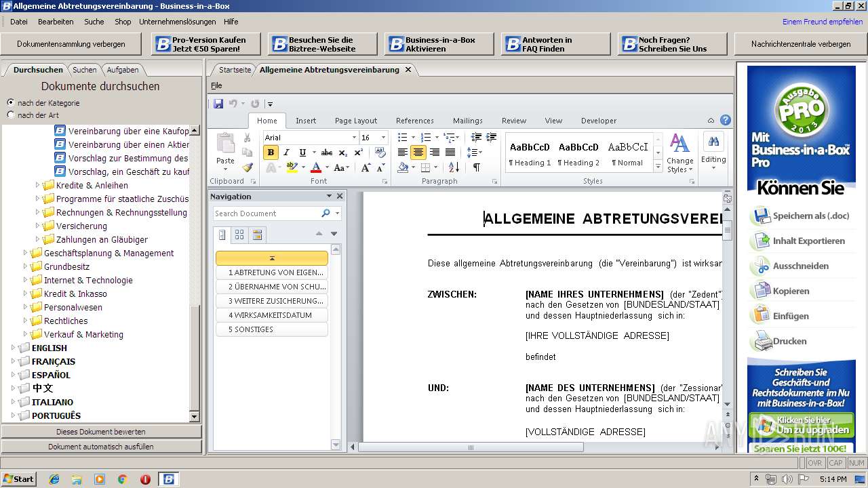Image resolution: width=868 pixels, height=488 pixels.
Task: Click the Grow Font icon
Action: pos(366,167)
